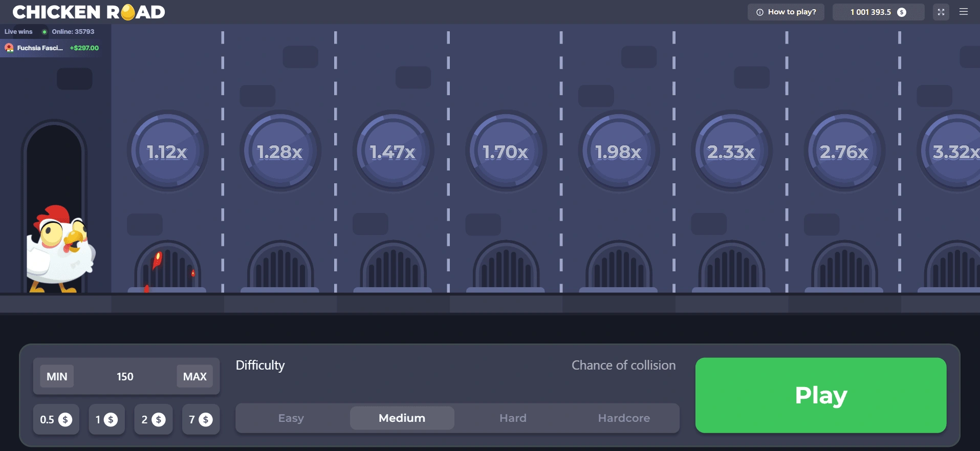Select Hardcore difficulty
The image size is (980, 451).
(624, 418)
